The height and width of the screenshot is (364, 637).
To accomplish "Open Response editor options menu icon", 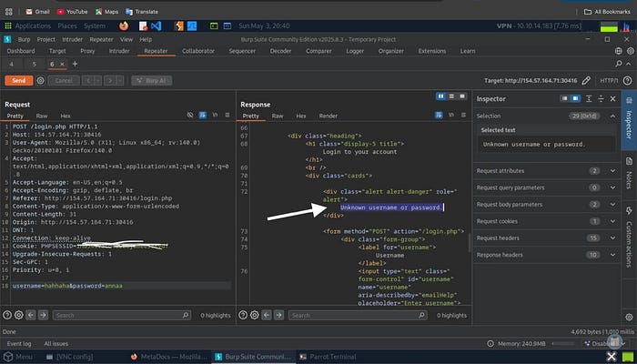I will 463,116.
